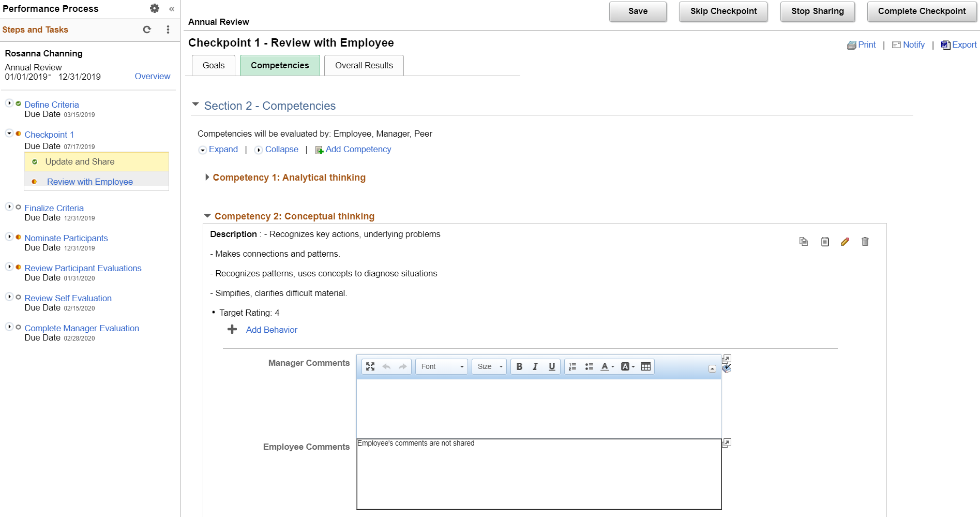980x517 pixels.
Task: Open the Nominate Participants link
Action: [x=66, y=238]
